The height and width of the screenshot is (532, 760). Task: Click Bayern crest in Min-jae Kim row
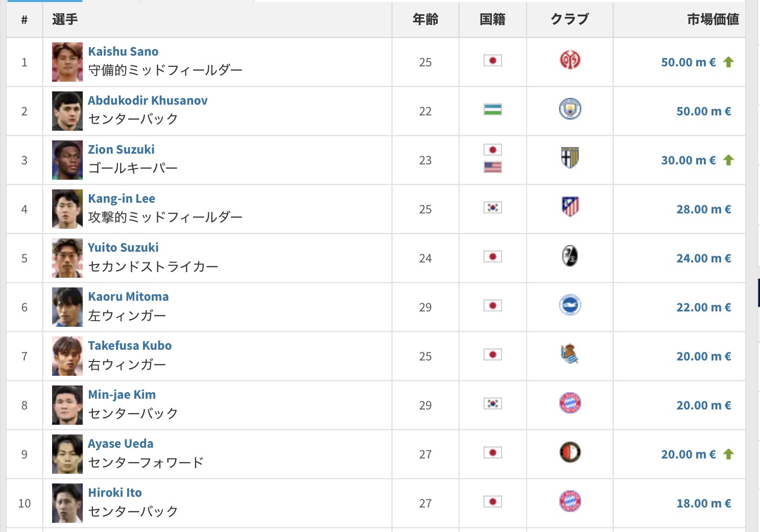[x=570, y=403]
